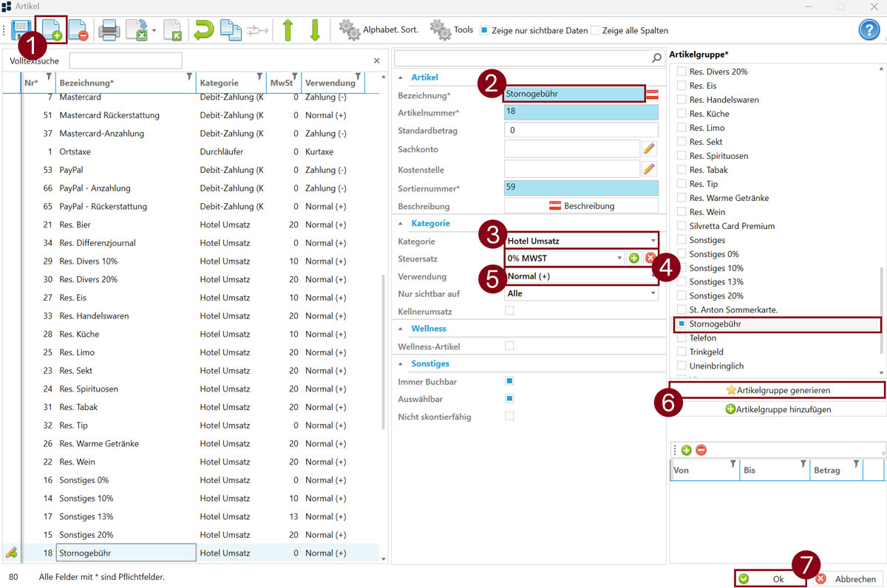This screenshot has width=887, height=588.
Task: Click the green undo arrow icon
Action: [x=203, y=30]
